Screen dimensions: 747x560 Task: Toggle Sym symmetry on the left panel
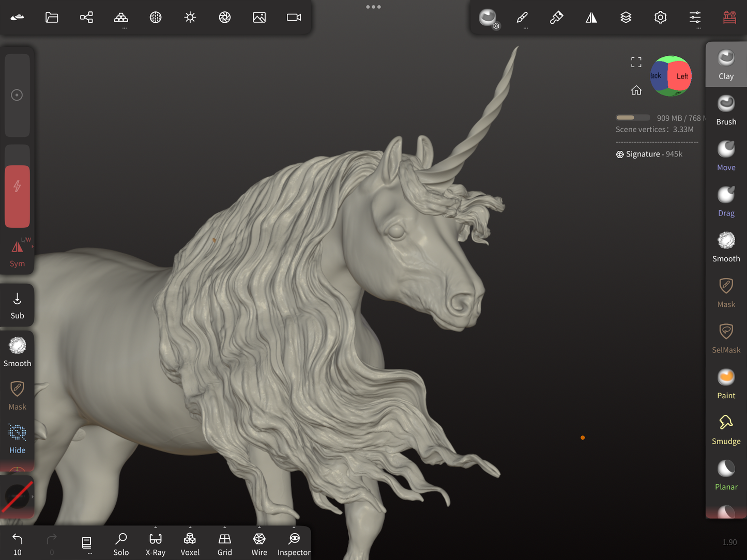17,253
